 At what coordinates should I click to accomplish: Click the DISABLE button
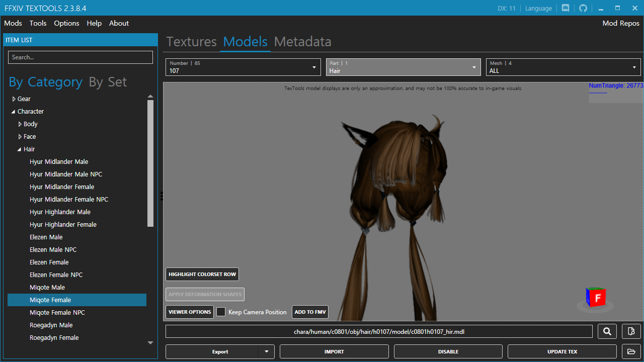448,351
